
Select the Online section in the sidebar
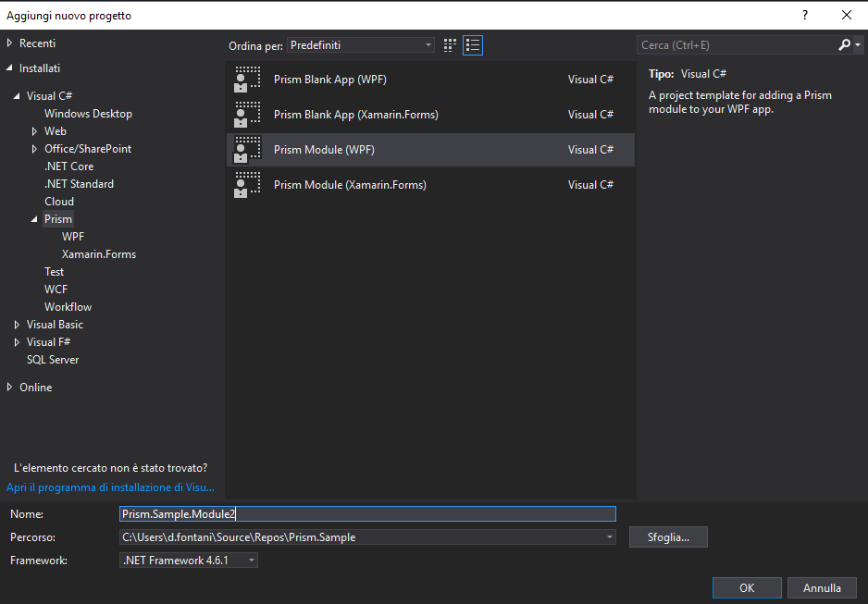coord(34,387)
